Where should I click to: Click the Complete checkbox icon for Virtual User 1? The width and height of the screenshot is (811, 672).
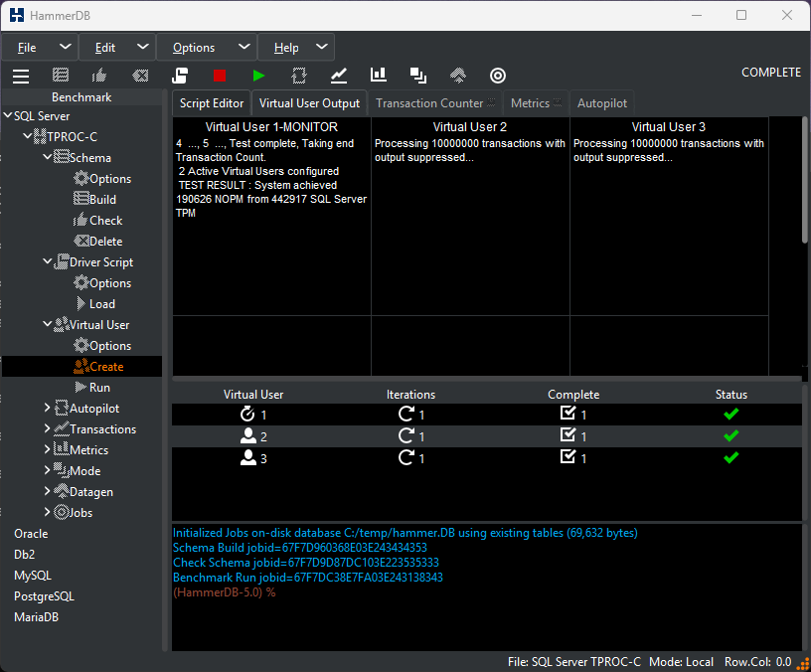pos(568,413)
